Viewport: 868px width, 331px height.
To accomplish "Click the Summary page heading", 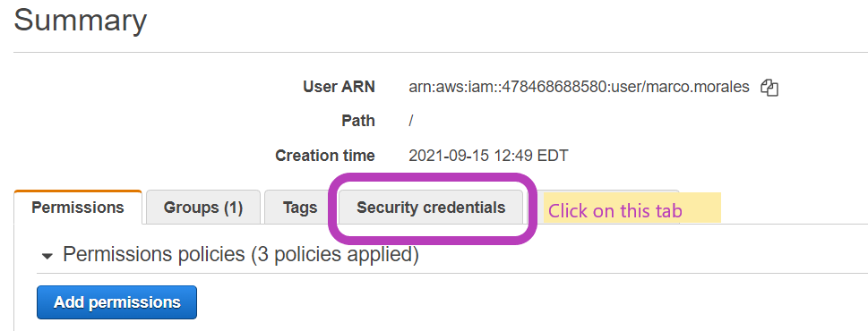I will tap(81, 21).
